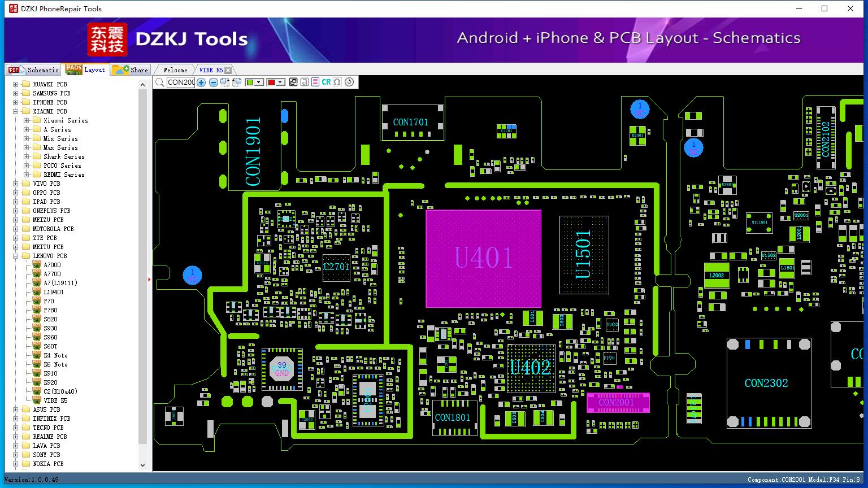Select the VIBE K5 file in tree
Image resolution: width=868 pixels, height=488 pixels.
tap(55, 400)
